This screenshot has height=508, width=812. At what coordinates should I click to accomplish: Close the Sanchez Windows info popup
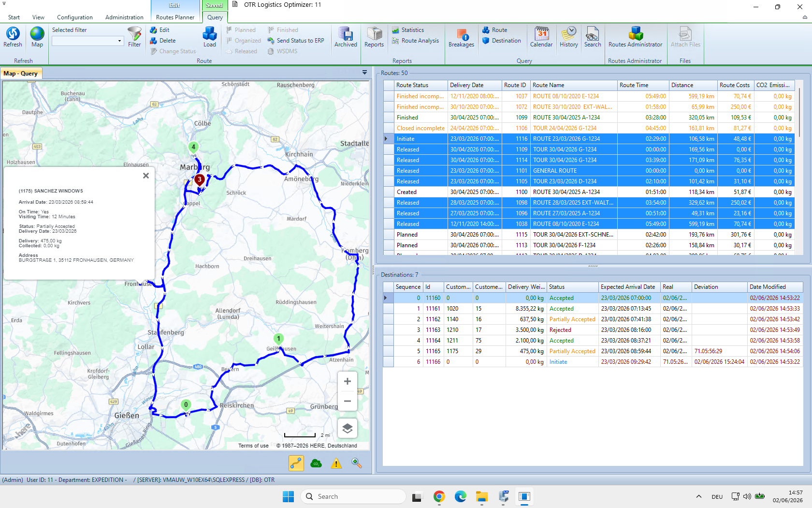click(146, 176)
